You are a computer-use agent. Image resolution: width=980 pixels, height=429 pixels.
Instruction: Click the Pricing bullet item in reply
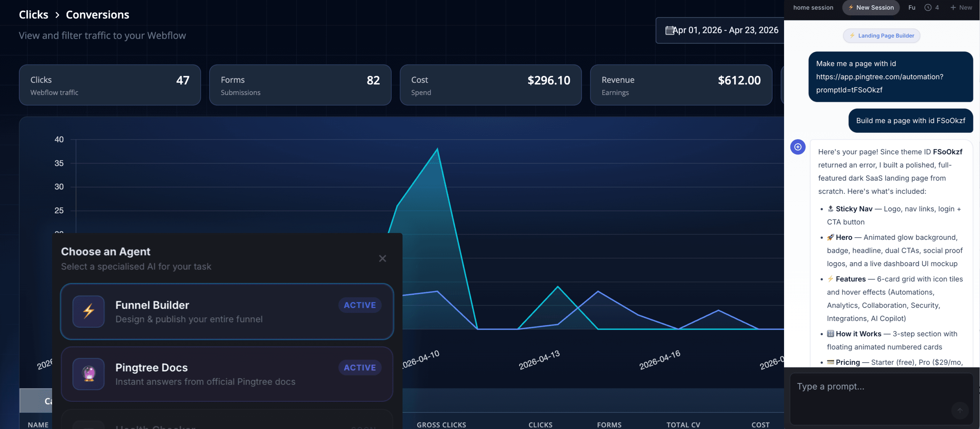coord(894,362)
